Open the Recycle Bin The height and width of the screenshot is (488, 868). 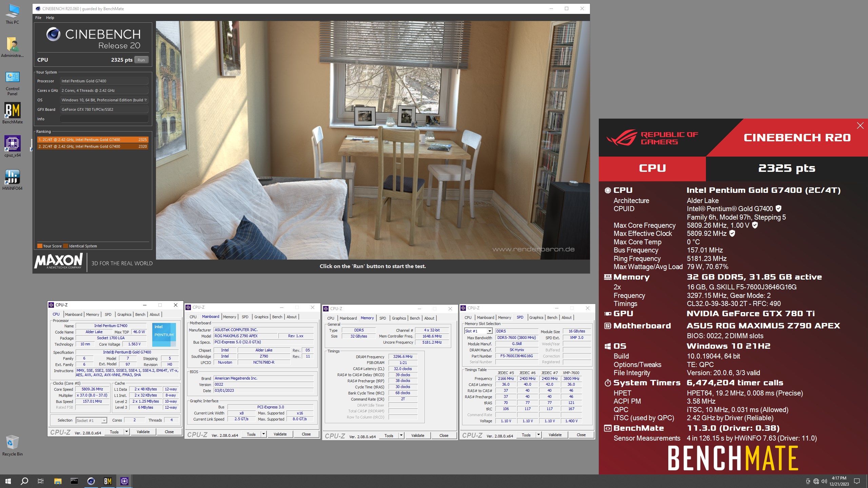coord(13,445)
